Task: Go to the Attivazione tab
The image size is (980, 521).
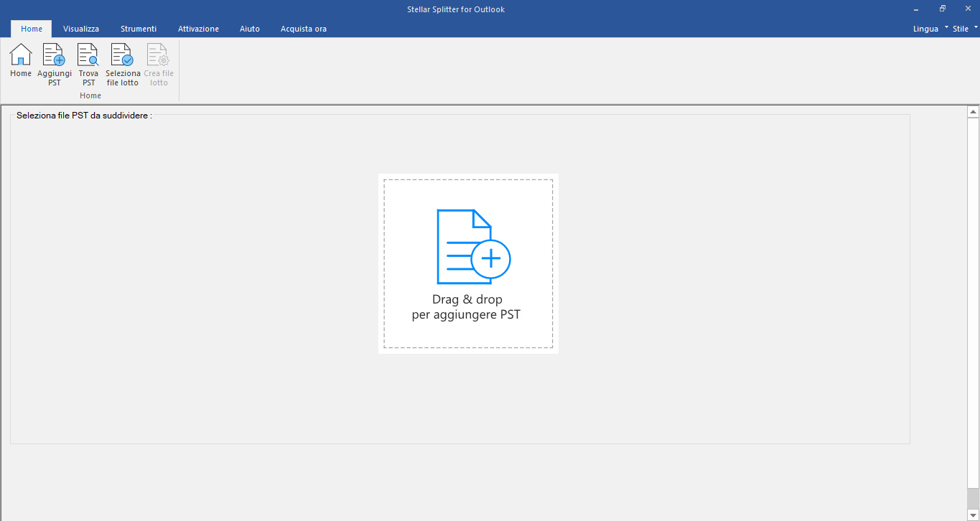Action: (x=198, y=29)
